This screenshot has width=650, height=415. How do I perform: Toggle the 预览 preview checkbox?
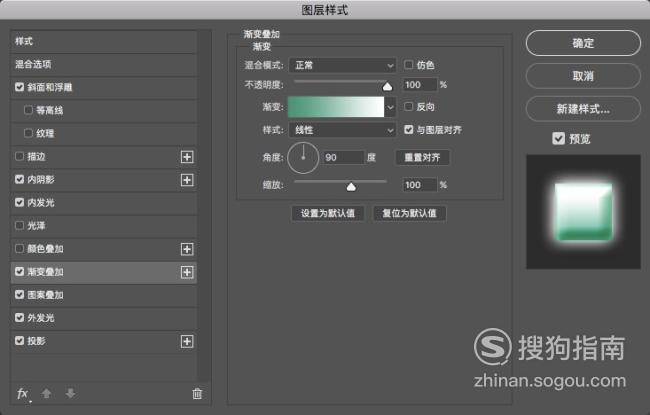[x=558, y=138]
